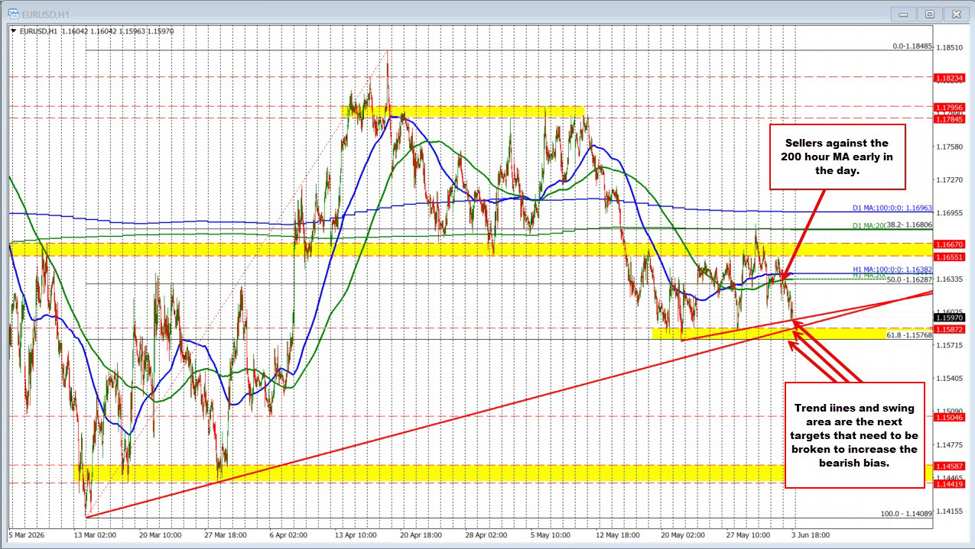The height and width of the screenshot is (549, 975).
Task: Click the 3 Jun 18:00 time label
Action: pyautogui.click(x=810, y=535)
